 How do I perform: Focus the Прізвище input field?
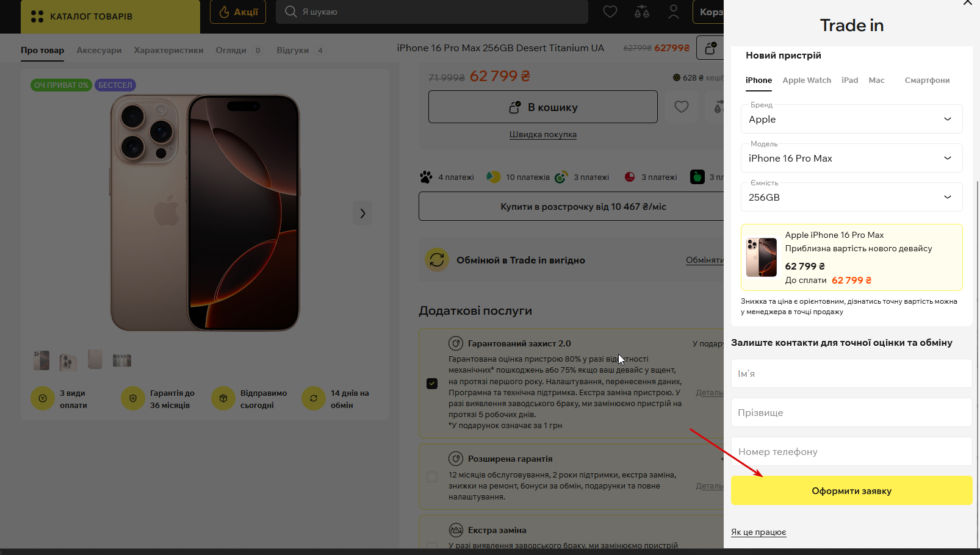click(x=852, y=412)
